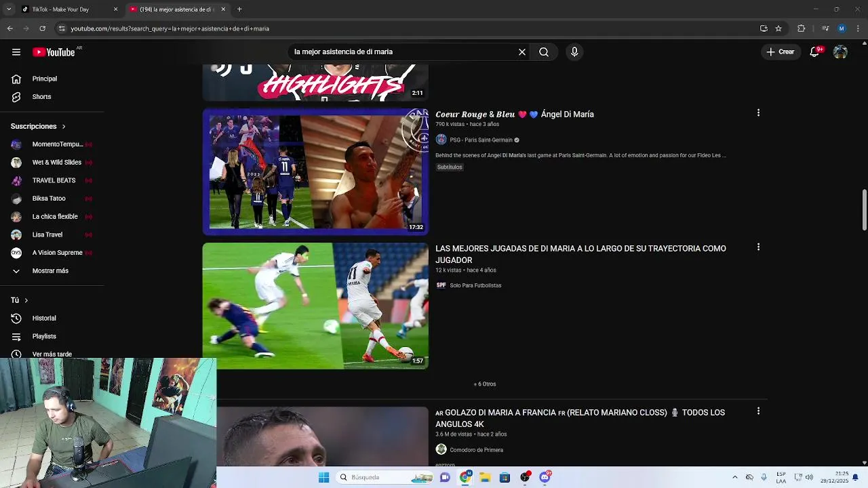Open the Ver más tarde list
Viewport: 868px width, 488px height.
pos(52,354)
